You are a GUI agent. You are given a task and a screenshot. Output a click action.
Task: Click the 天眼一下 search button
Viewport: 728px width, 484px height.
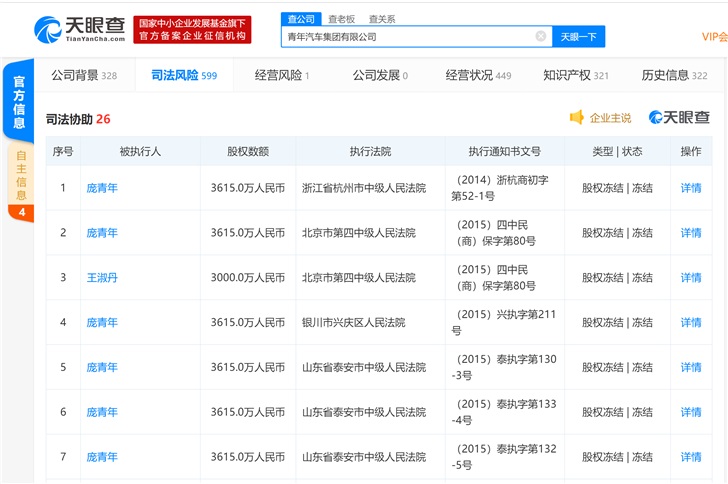point(578,37)
